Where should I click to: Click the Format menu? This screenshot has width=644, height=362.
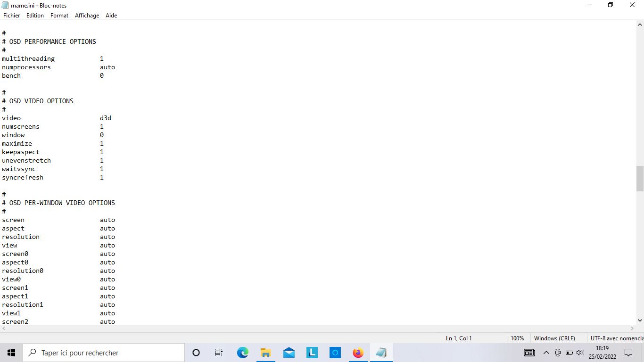[x=59, y=16]
